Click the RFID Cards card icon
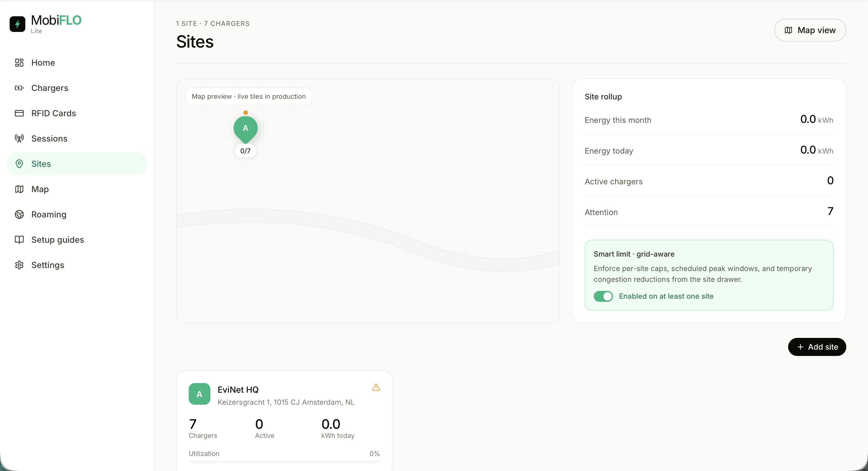Viewport: 868px width, 471px height. [x=19, y=113]
